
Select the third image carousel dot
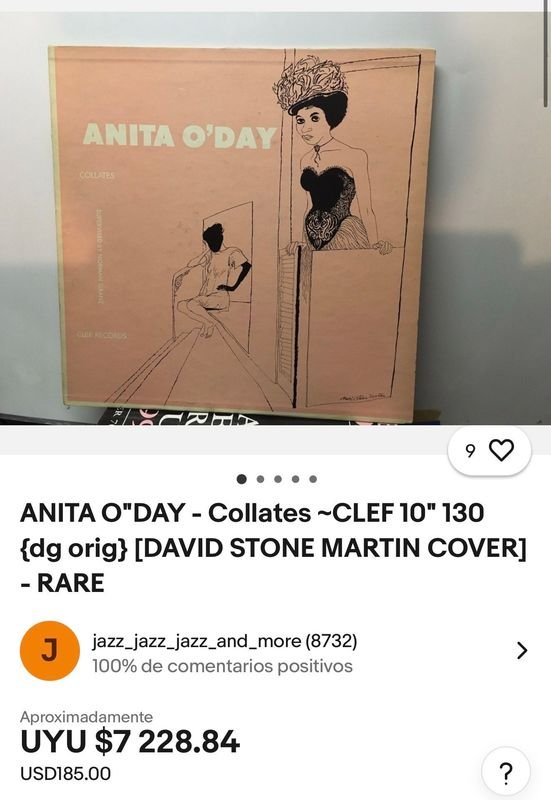coord(278,479)
